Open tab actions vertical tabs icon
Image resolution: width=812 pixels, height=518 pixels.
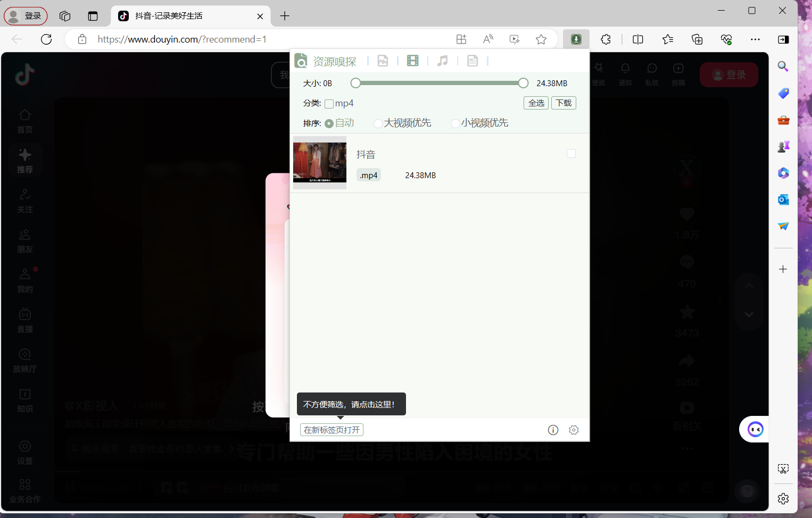[93, 16]
